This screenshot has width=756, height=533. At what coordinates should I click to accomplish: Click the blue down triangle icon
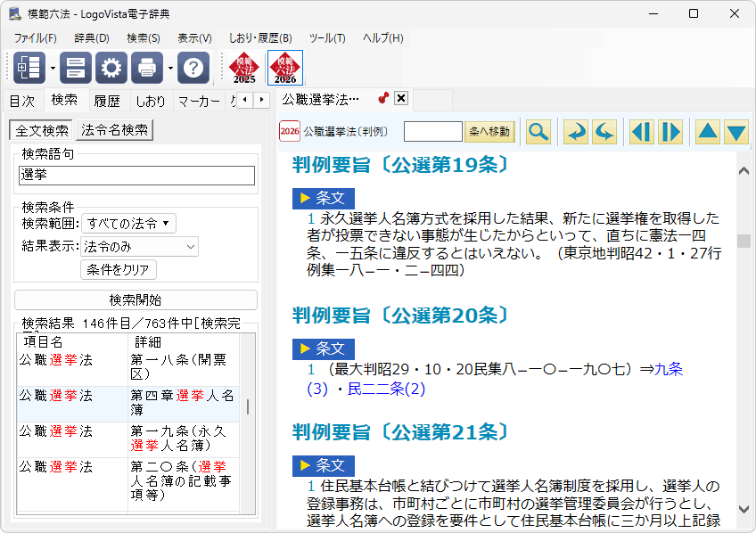point(735,132)
